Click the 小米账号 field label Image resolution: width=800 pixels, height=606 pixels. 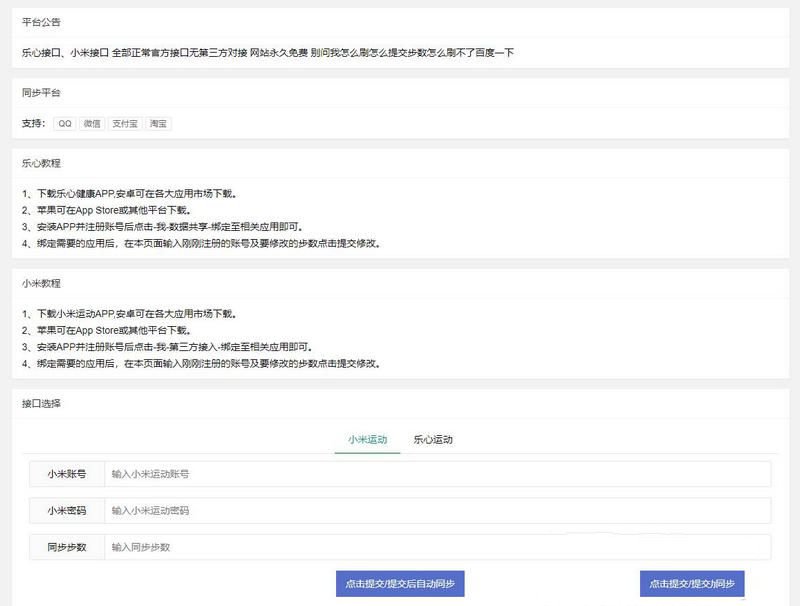point(67,474)
